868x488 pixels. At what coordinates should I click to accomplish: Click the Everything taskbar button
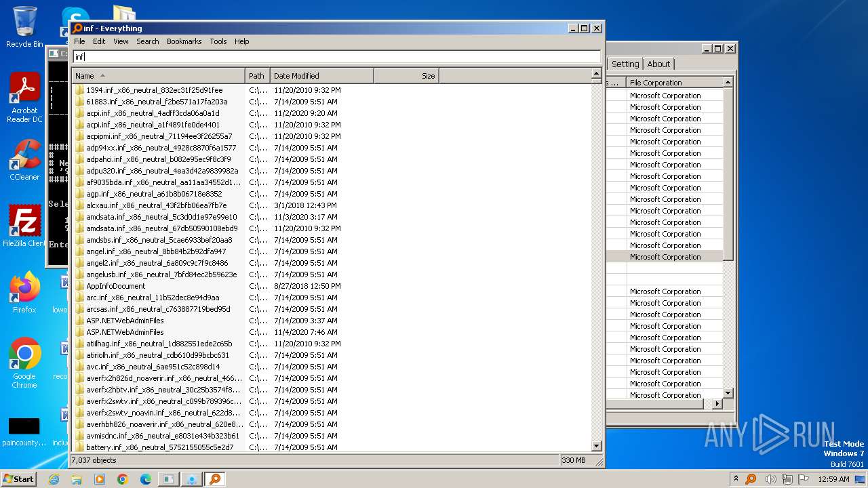[215, 479]
